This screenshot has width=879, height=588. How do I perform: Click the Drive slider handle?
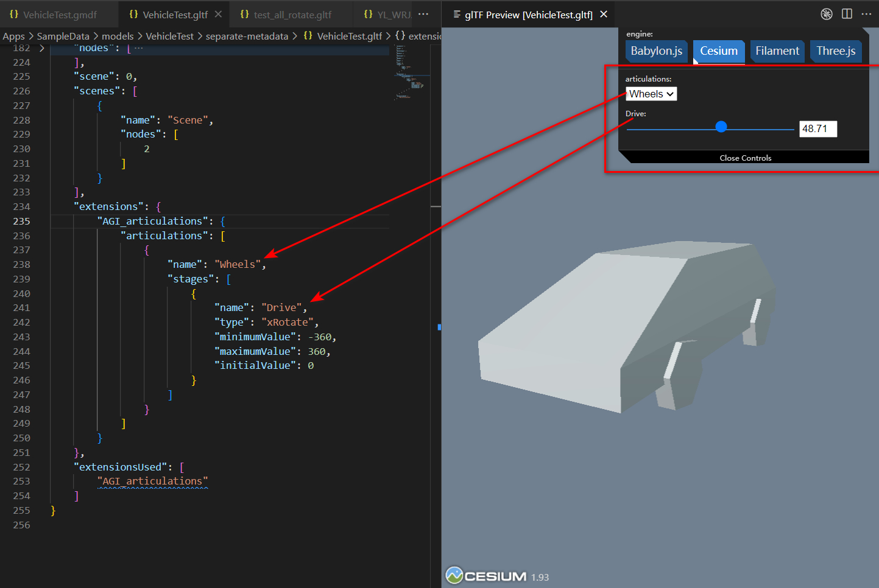point(721,127)
